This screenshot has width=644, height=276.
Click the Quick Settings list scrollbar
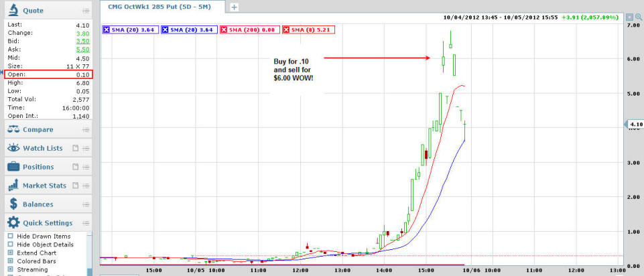90,255
